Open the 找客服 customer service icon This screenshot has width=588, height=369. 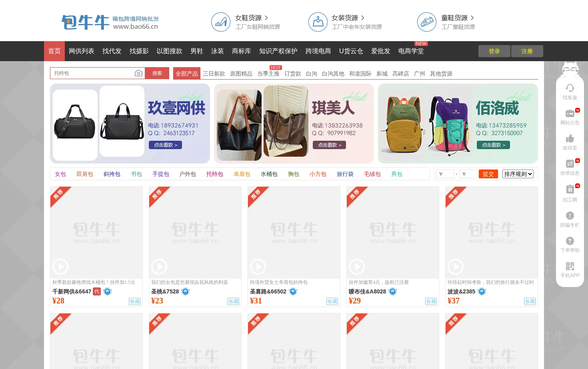pos(570,88)
